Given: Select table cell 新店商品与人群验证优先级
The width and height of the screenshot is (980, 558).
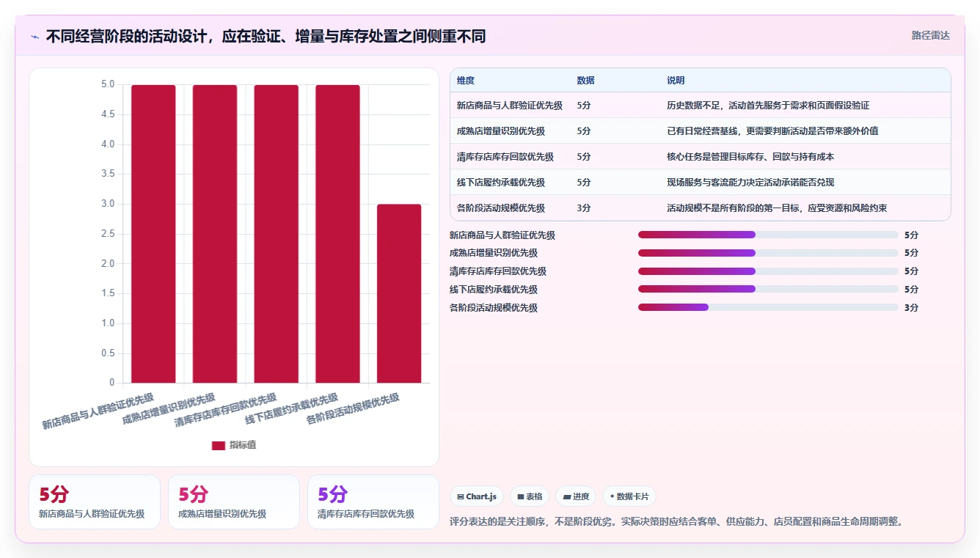Looking at the screenshot, I should tap(510, 106).
